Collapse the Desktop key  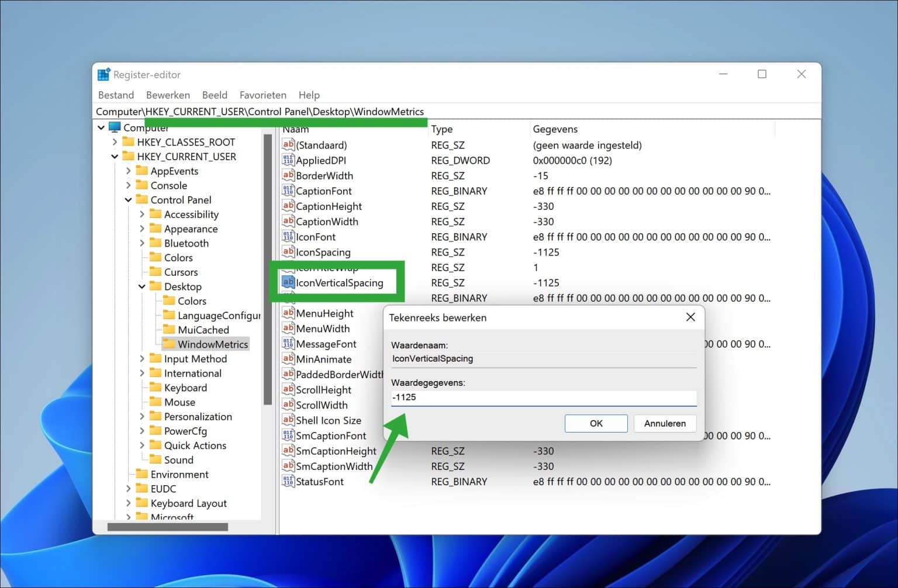(x=141, y=286)
